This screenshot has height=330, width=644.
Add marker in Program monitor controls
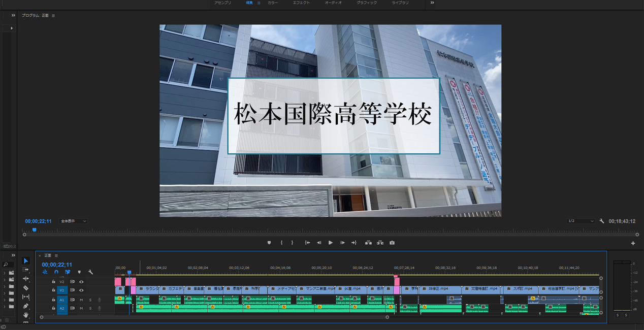pyautogui.click(x=269, y=243)
